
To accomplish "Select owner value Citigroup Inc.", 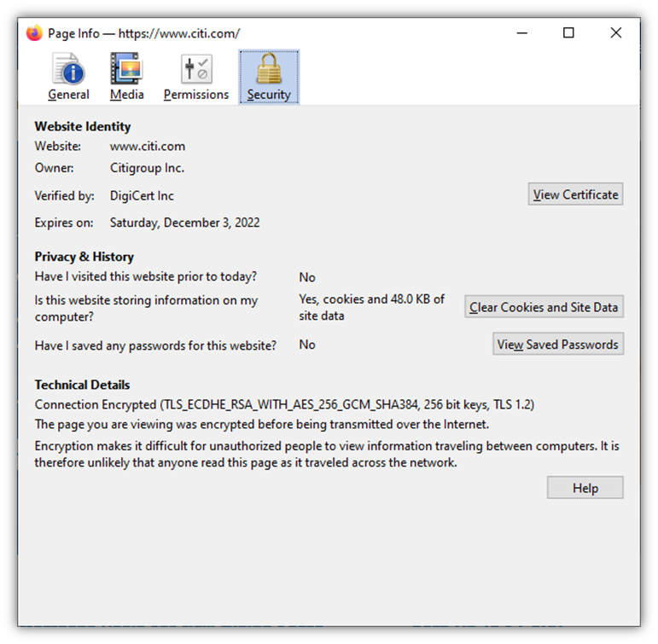I will point(147,168).
